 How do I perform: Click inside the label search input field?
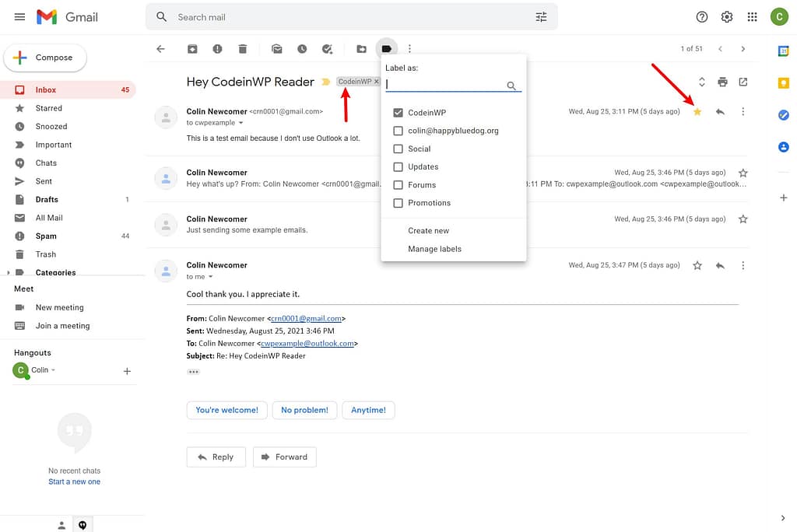point(444,84)
